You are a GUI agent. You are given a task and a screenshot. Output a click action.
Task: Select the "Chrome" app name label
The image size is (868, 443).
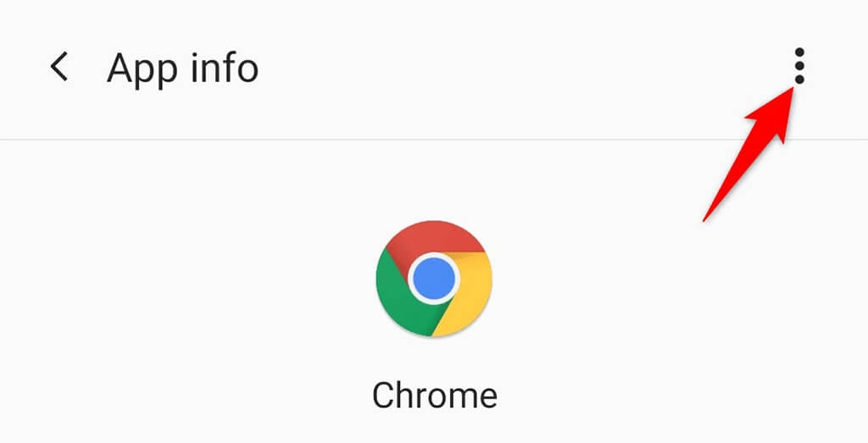coord(434,396)
